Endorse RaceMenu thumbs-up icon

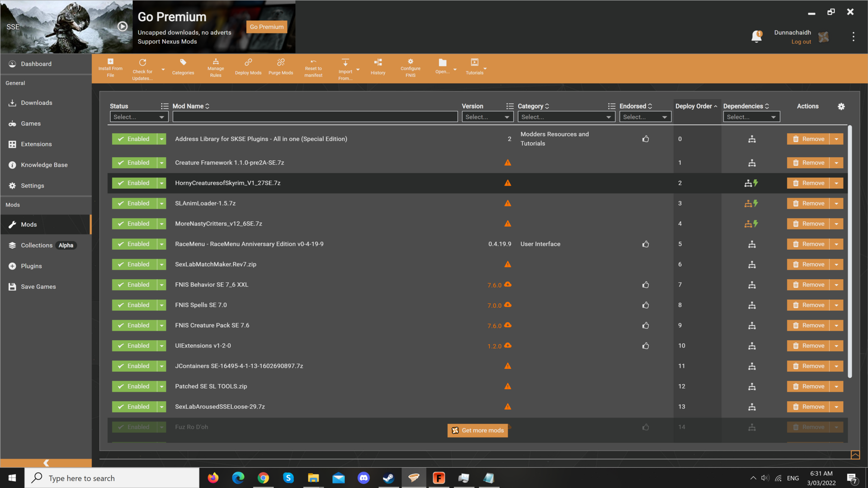[646, 244]
